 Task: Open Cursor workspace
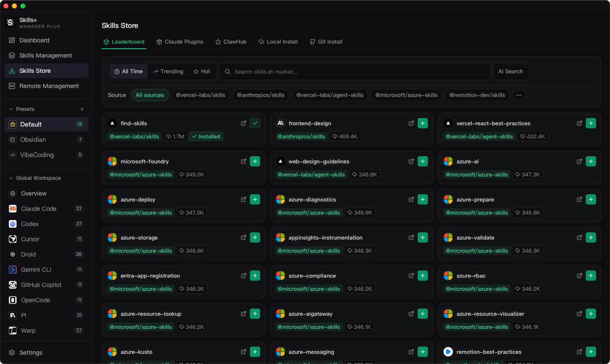pos(47,239)
